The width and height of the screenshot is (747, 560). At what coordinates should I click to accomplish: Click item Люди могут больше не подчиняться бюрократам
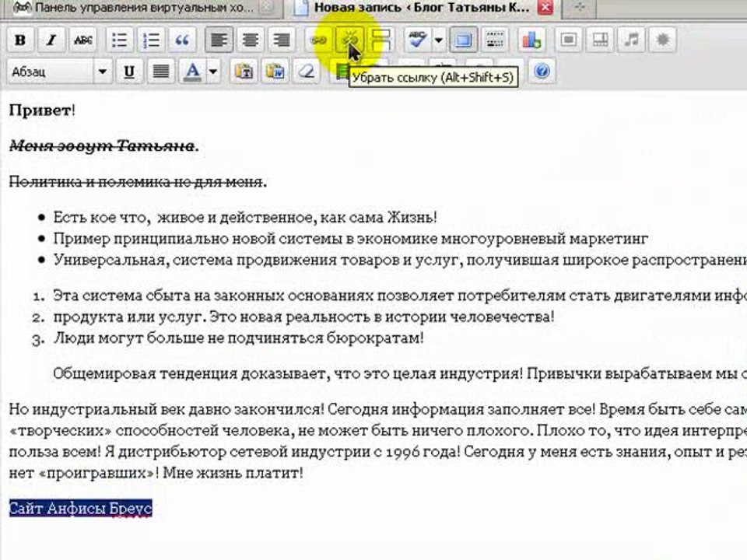click(238, 338)
